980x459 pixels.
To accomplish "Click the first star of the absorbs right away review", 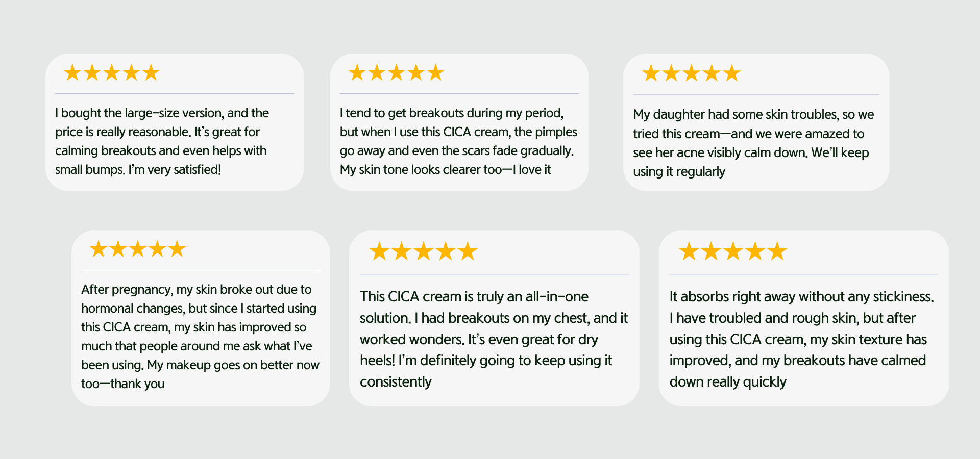I will [x=689, y=251].
